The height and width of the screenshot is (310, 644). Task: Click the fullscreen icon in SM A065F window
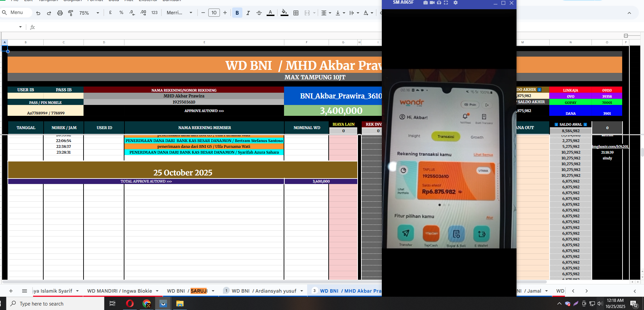pyautogui.click(x=446, y=2)
